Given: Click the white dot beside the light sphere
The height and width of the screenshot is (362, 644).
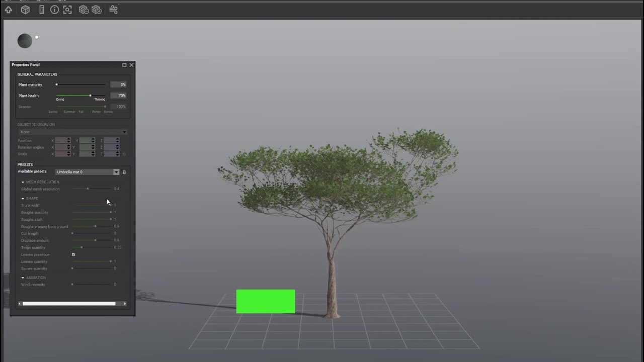Looking at the screenshot, I should [x=37, y=37].
